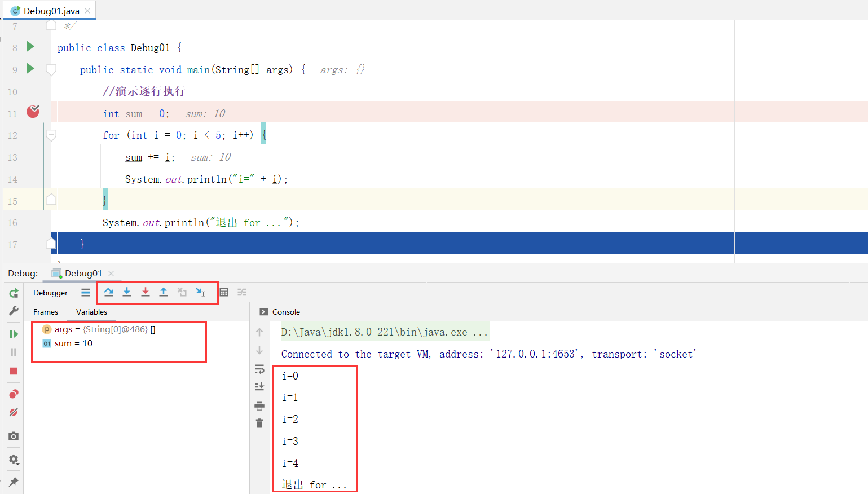
Task: Open debug settings gear icon
Action: click(14, 460)
